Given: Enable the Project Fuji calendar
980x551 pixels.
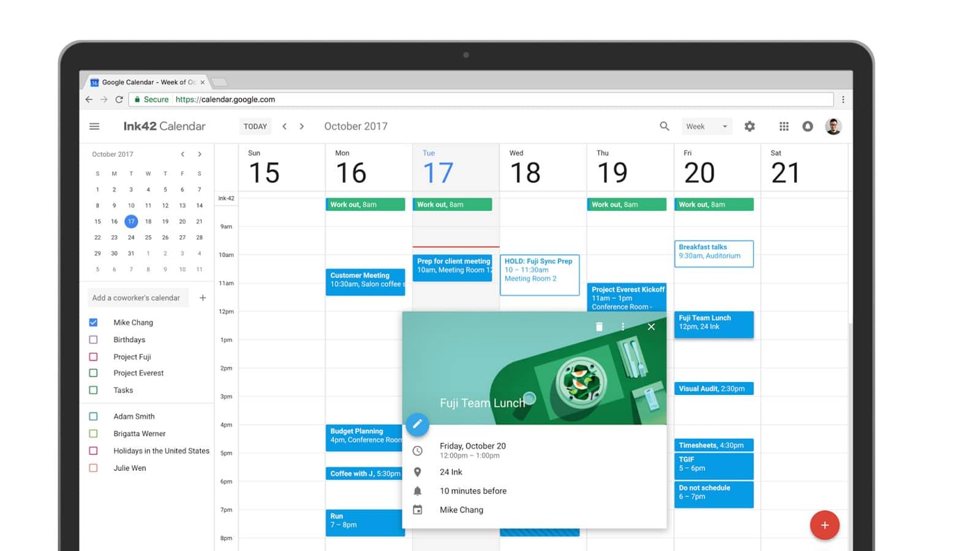Looking at the screenshot, I should pos(93,356).
